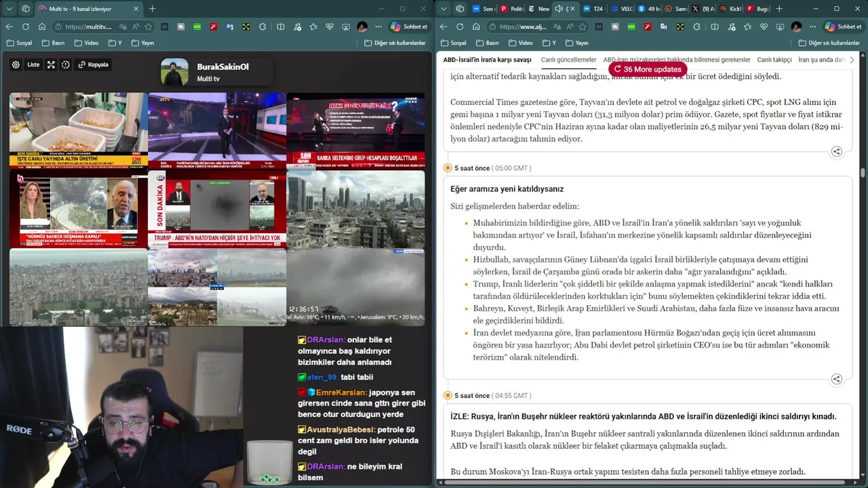Select the Trump NATO son dakika stream
Image resolution: width=868 pixels, height=488 pixels.
(217, 209)
